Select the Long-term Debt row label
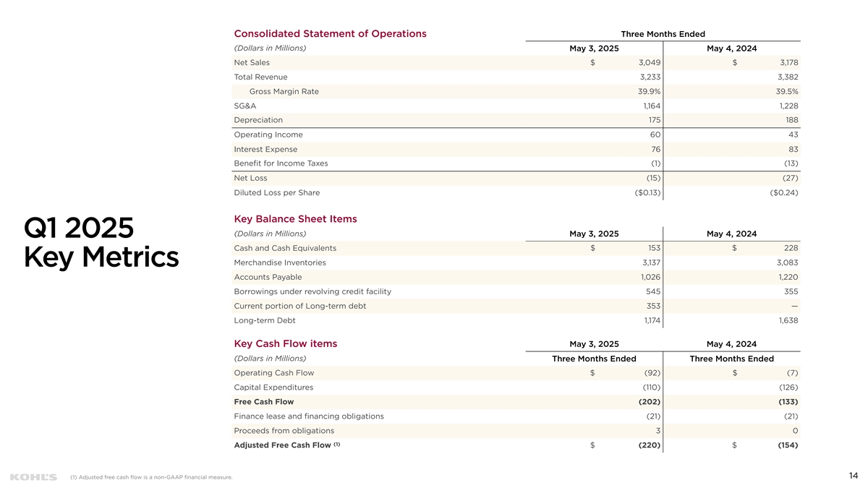Image resolution: width=868 pixels, height=488 pixels. pyautogui.click(x=265, y=320)
